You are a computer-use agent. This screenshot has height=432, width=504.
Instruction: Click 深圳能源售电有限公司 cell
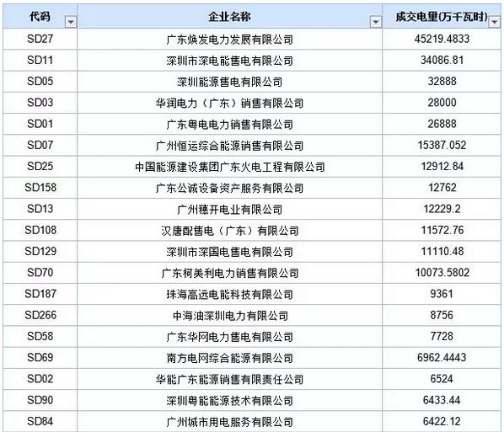click(229, 82)
